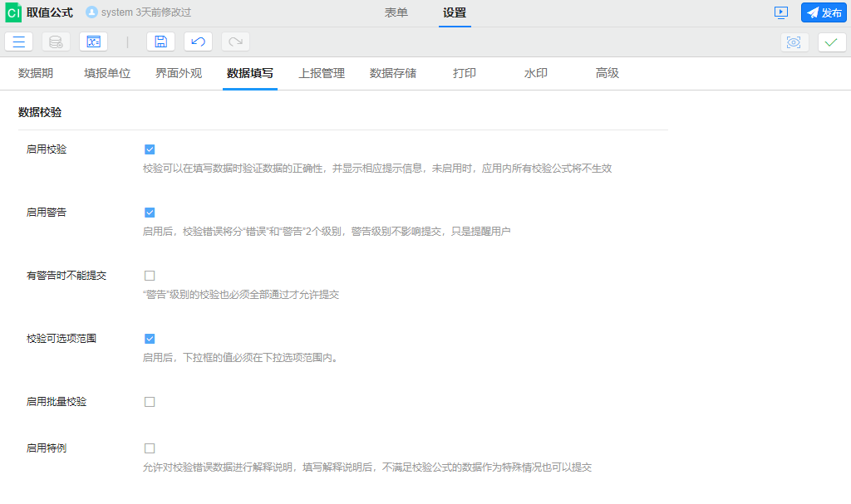The height and width of the screenshot is (504, 851).
Task: Click the 发布 publish button
Action: pos(822,12)
